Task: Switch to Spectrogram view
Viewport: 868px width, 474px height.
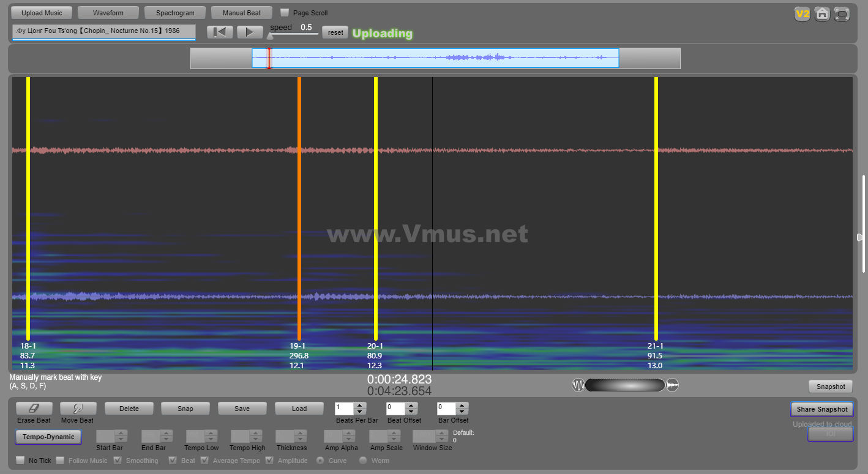Action: [175, 13]
